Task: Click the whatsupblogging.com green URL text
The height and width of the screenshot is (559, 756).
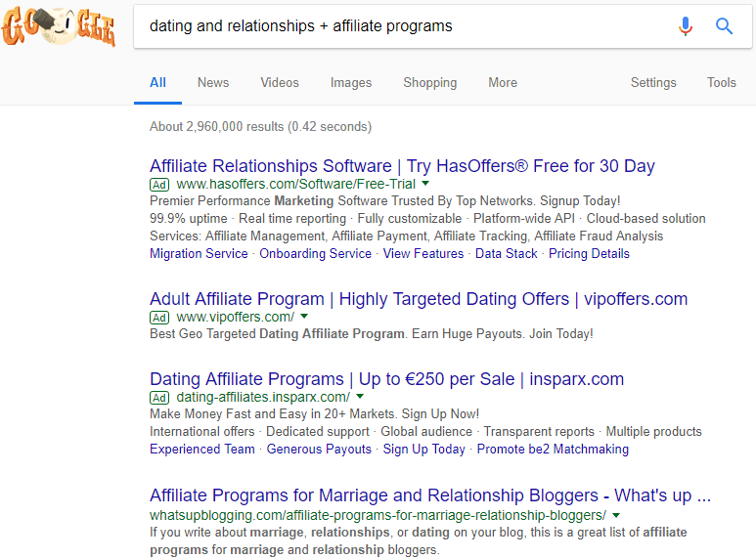Action: pos(378,516)
